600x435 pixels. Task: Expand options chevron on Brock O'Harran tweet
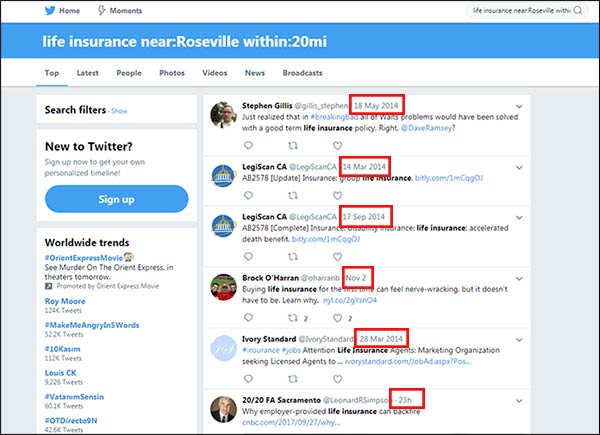pos(519,279)
